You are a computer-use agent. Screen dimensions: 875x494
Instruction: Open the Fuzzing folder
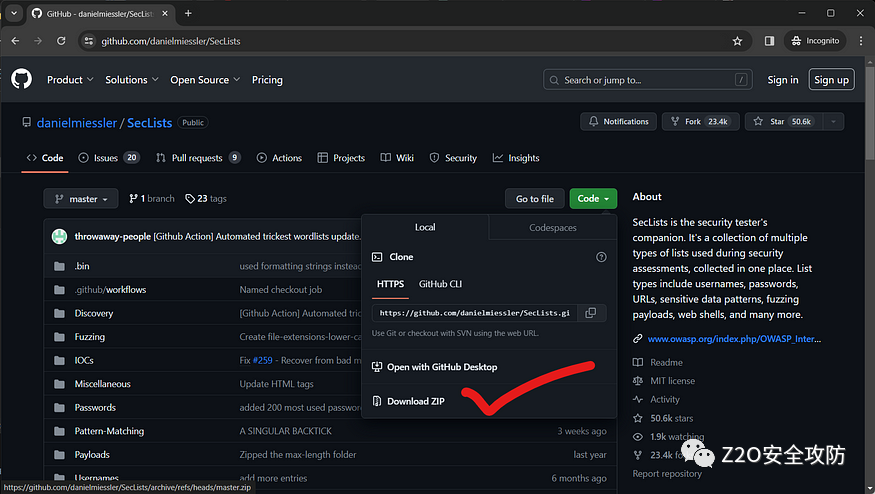pos(89,337)
